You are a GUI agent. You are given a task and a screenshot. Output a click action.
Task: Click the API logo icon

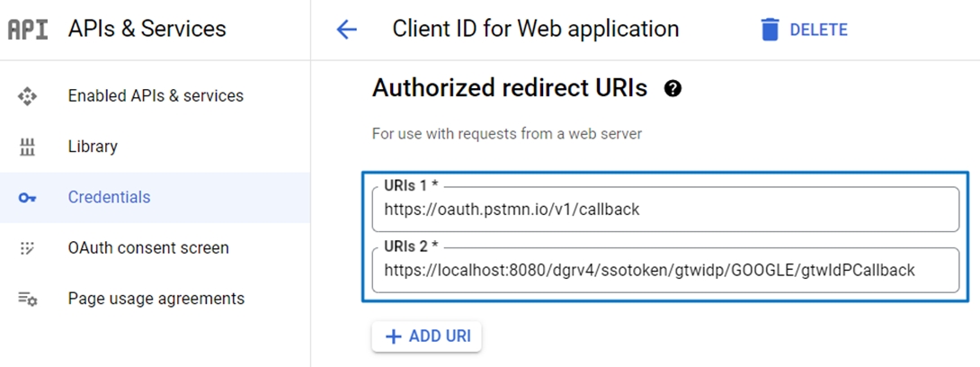point(28,29)
